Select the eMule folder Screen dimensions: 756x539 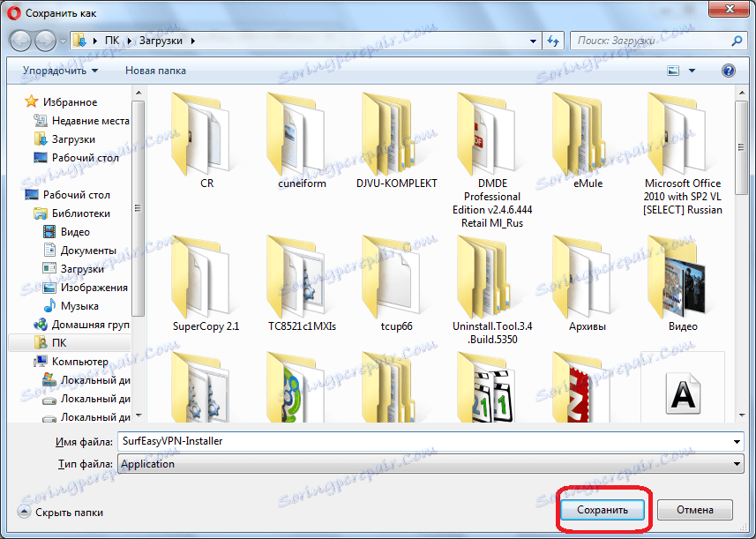(588, 141)
